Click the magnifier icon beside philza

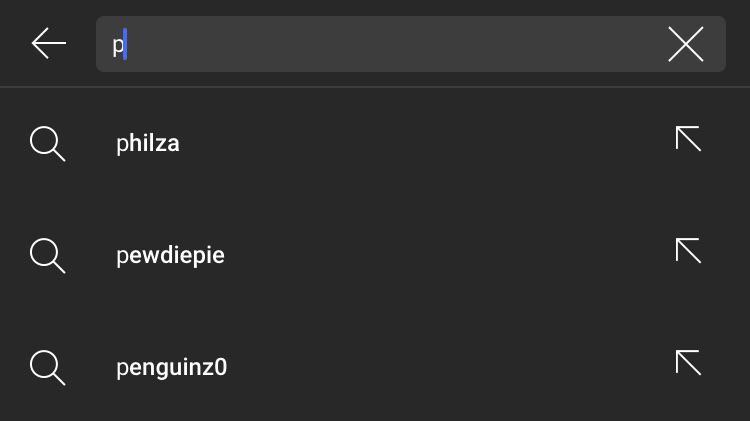click(47, 143)
